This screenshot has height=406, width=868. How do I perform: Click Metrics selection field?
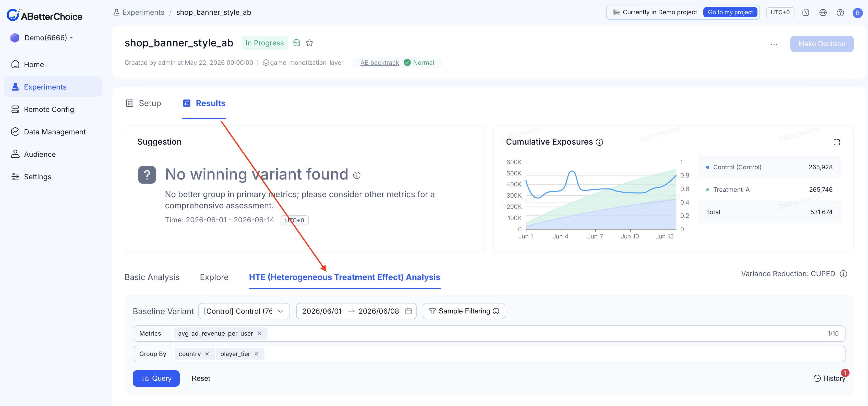(489, 334)
